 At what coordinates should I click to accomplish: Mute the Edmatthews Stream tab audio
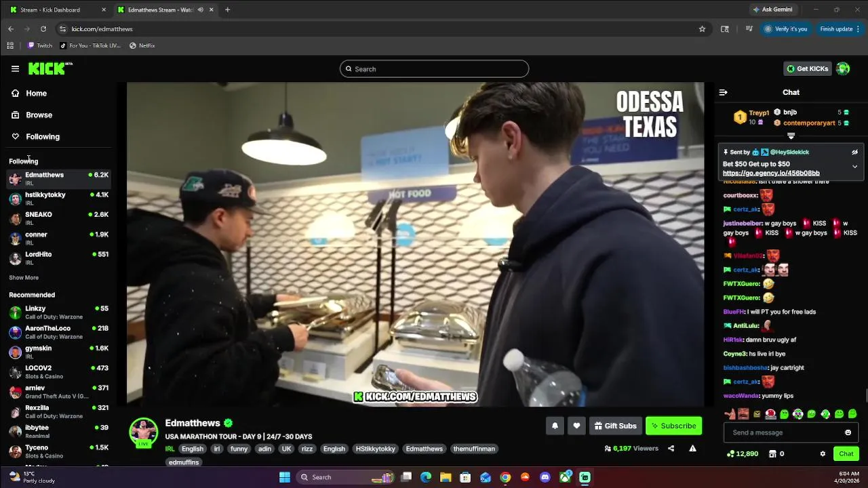(200, 9)
